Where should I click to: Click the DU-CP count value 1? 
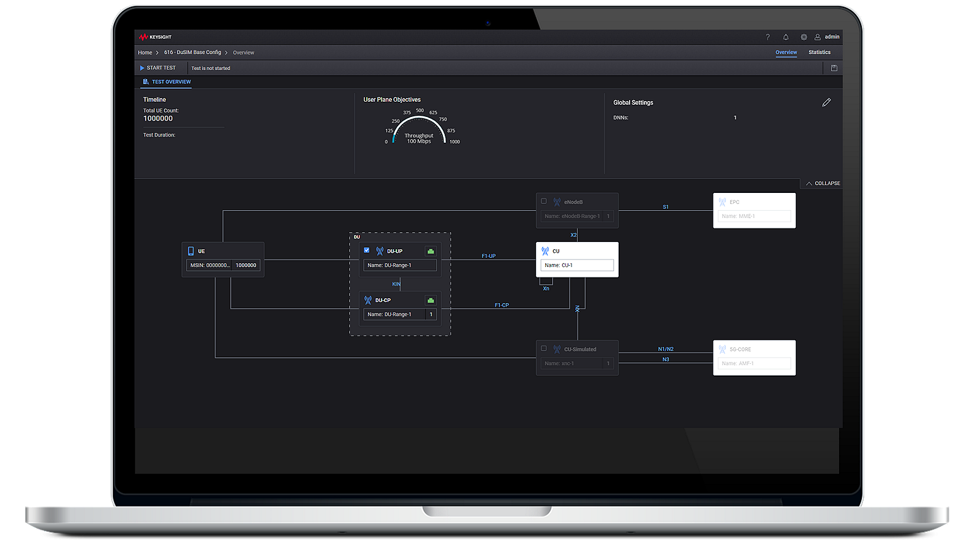point(431,314)
